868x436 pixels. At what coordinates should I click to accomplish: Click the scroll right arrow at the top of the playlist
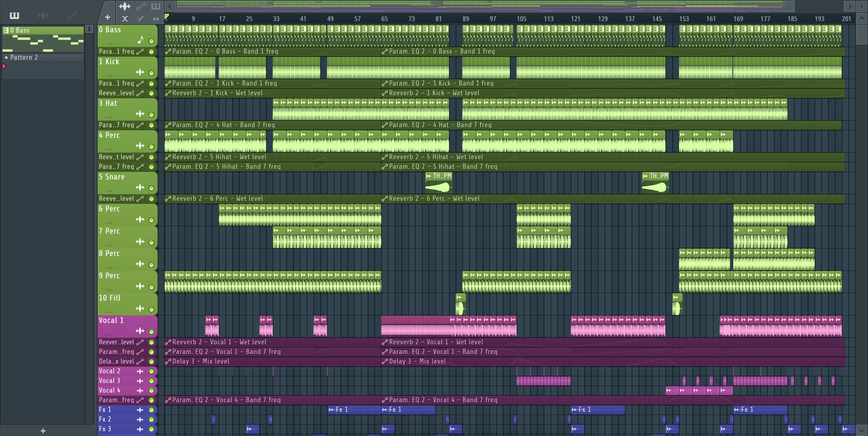pos(850,6)
